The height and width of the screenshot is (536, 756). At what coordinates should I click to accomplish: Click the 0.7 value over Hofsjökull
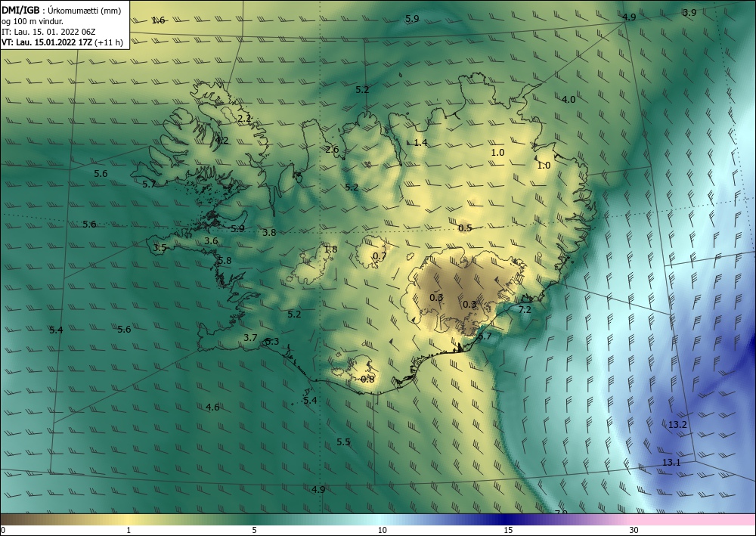pyautogui.click(x=380, y=256)
